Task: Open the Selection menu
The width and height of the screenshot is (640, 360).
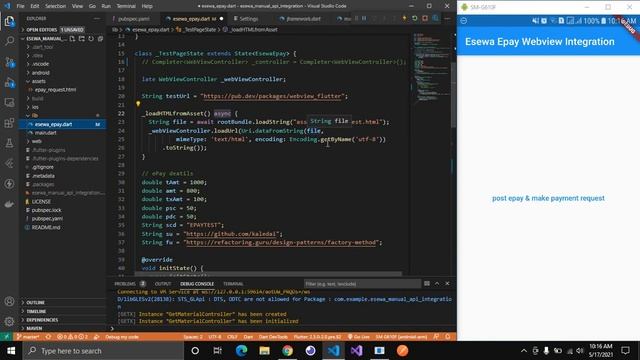Action: point(55,6)
